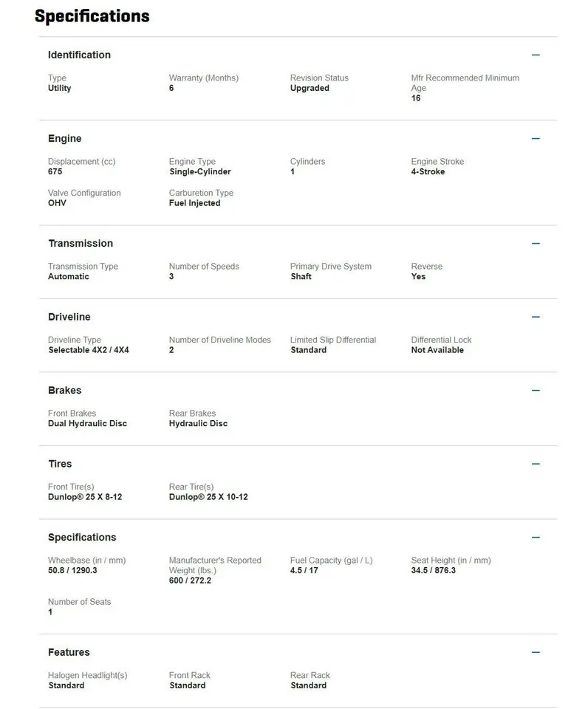Hide Transmission details via the minus icon
The height and width of the screenshot is (709, 588).
536,244
